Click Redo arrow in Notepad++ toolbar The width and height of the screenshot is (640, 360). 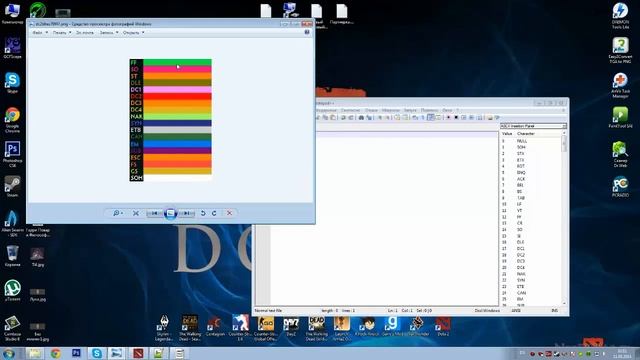point(351,118)
